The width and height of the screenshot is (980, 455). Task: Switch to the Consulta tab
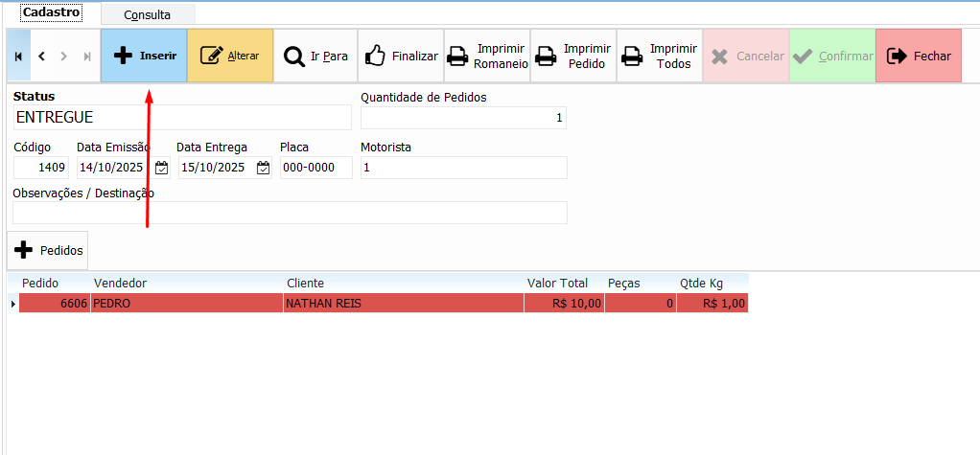(147, 14)
